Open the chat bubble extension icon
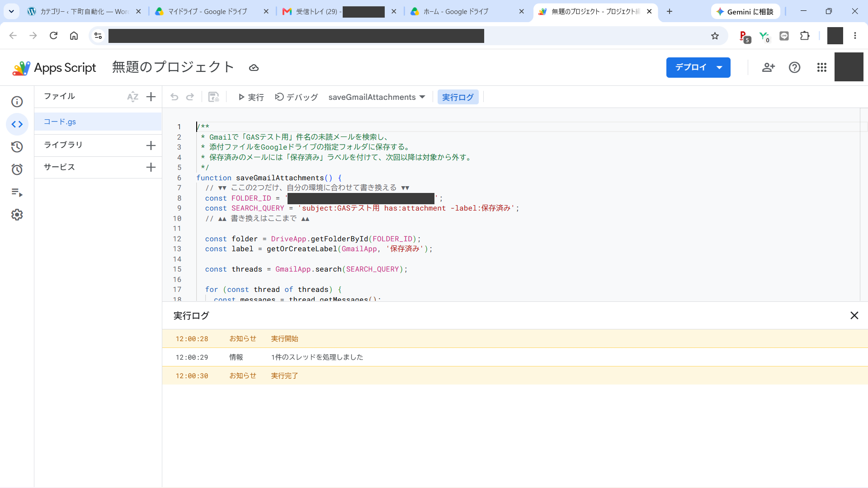This screenshot has height=488, width=868. [784, 36]
